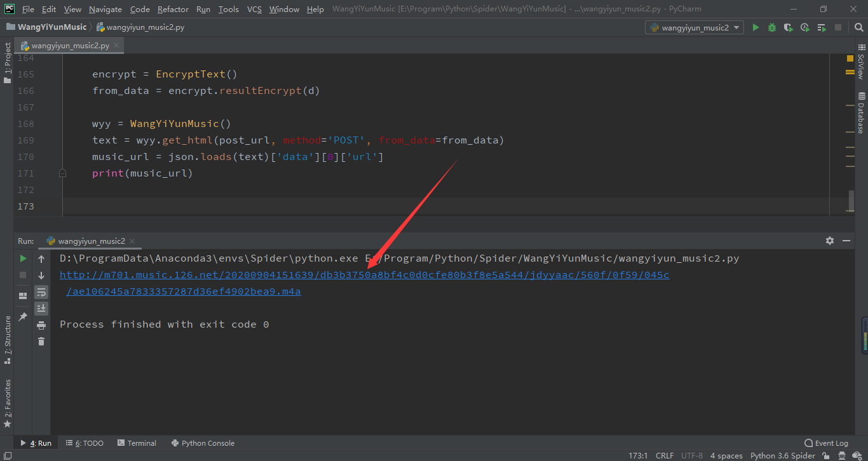The height and width of the screenshot is (461, 868).
Task: Change file encoding UTF-8
Action: tap(692, 455)
